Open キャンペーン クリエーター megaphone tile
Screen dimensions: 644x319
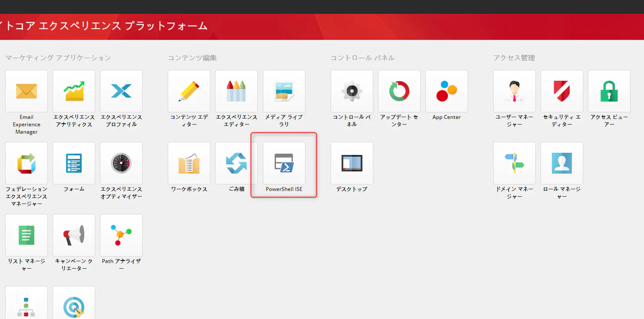point(74,235)
